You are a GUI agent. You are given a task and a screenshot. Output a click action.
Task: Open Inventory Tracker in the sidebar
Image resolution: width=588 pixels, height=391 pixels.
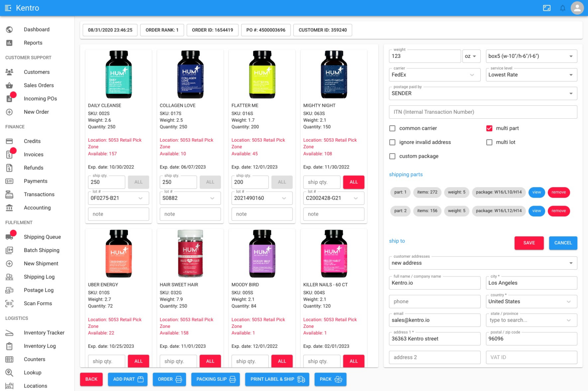click(x=44, y=332)
